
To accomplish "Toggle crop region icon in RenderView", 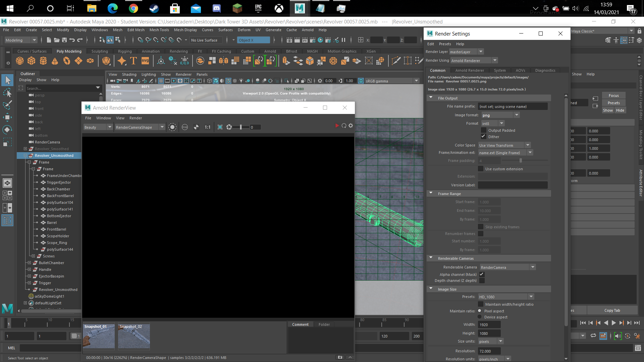I will (x=220, y=127).
